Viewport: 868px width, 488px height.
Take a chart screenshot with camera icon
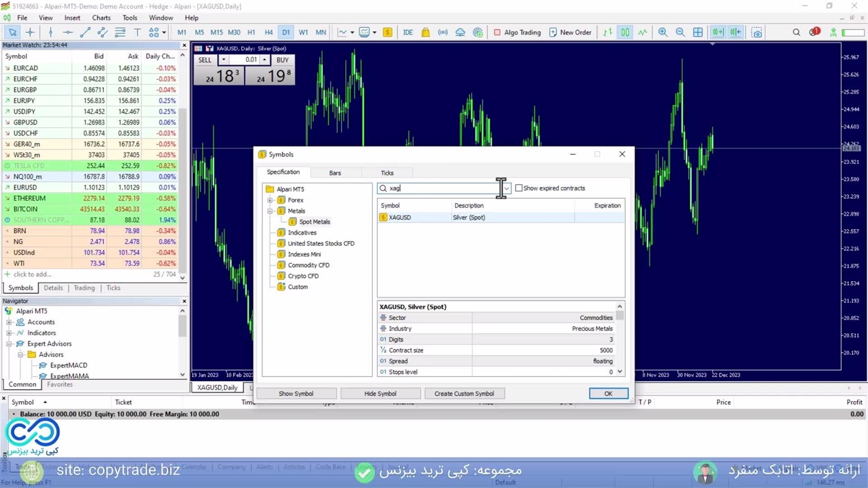pos(757,32)
